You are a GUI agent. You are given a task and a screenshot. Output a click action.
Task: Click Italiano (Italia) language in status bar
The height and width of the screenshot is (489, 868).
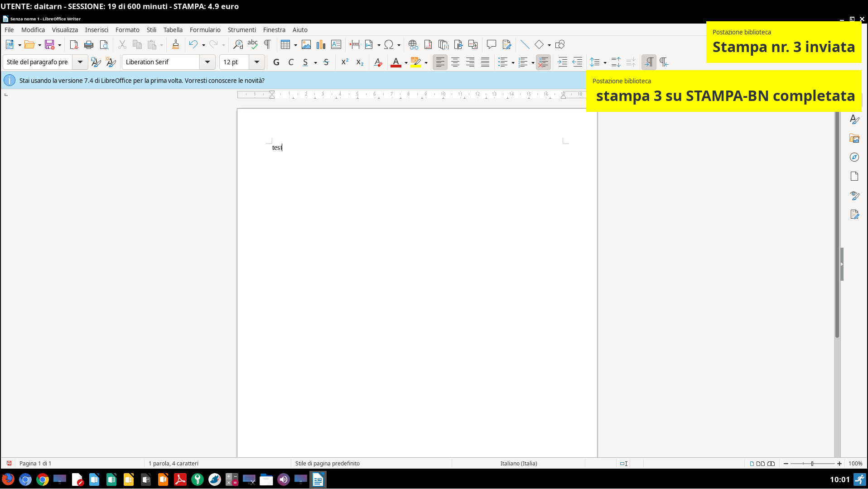tap(519, 463)
